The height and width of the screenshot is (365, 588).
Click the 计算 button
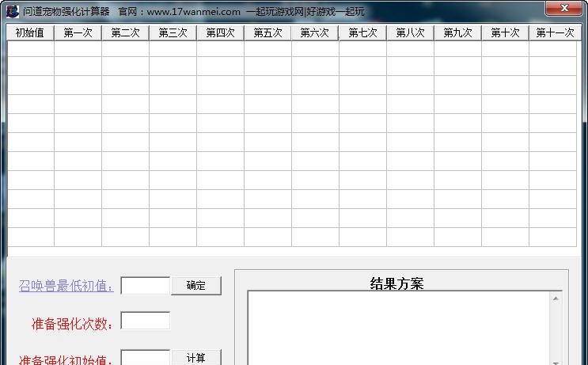coord(196,358)
